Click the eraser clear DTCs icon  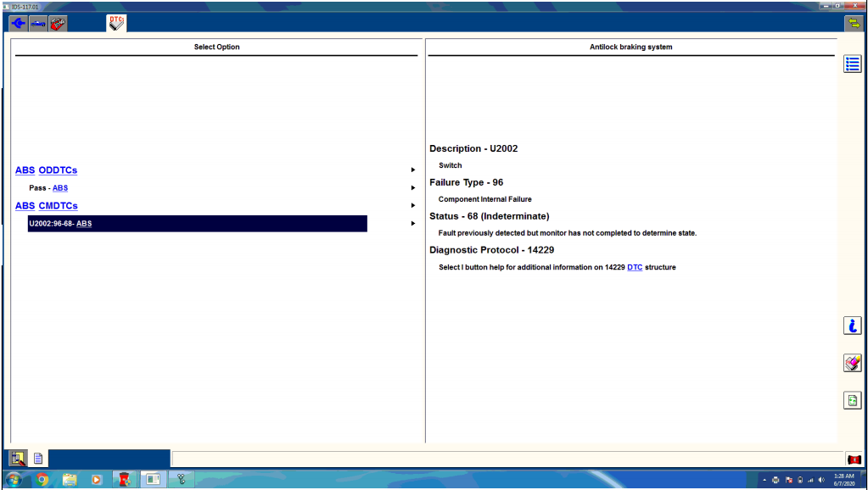click(x=853, y=363)
